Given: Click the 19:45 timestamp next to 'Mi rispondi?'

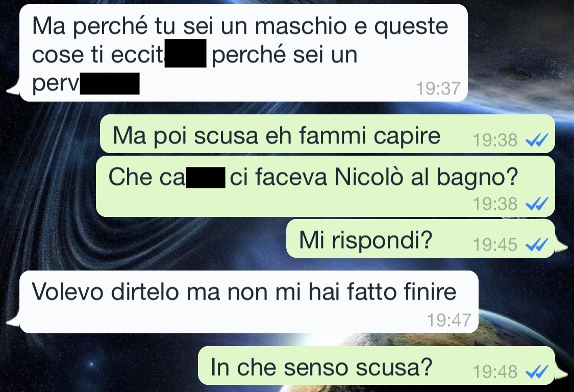Looking at the screenshot, I should pyautogui.click(x=495, y=244).
